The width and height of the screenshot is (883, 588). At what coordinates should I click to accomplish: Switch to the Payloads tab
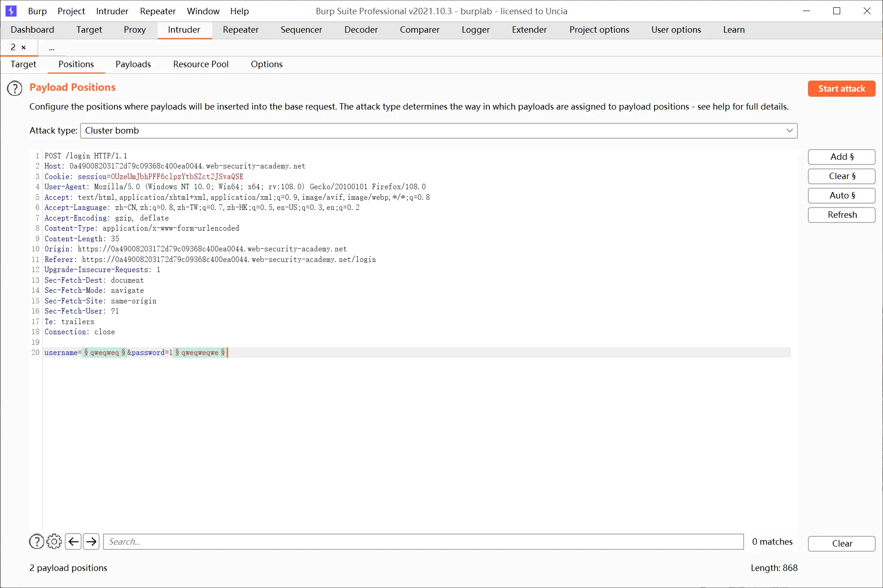click(133, 64)
